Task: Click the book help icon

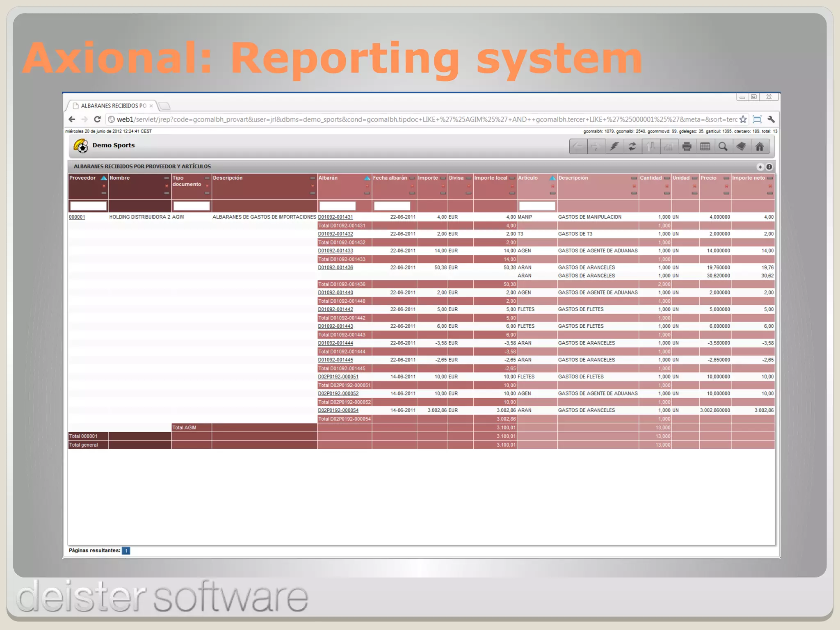Action: pos(741,146)
